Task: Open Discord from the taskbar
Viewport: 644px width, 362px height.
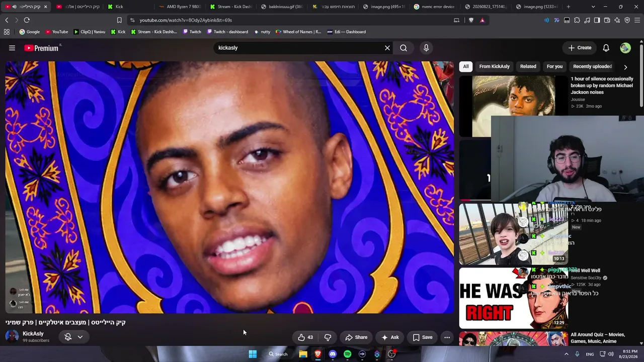Action: (x=333, y=354)
